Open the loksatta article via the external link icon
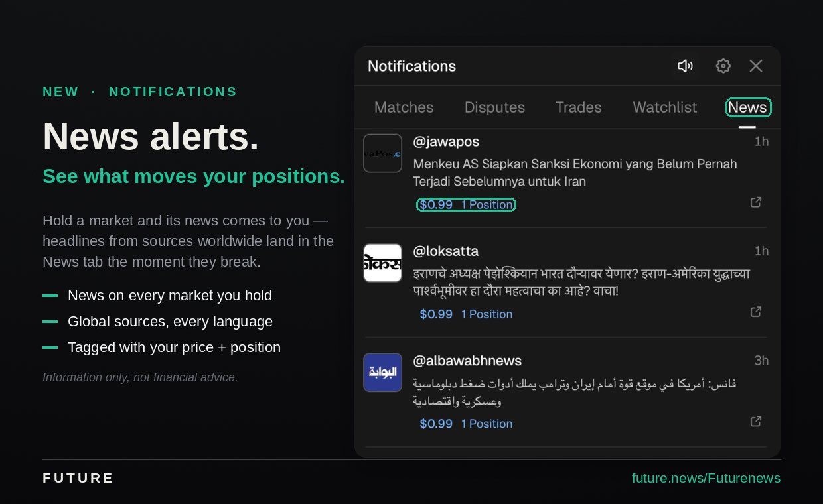This screenshot has height=504, width=823. [x=756, y=312]
